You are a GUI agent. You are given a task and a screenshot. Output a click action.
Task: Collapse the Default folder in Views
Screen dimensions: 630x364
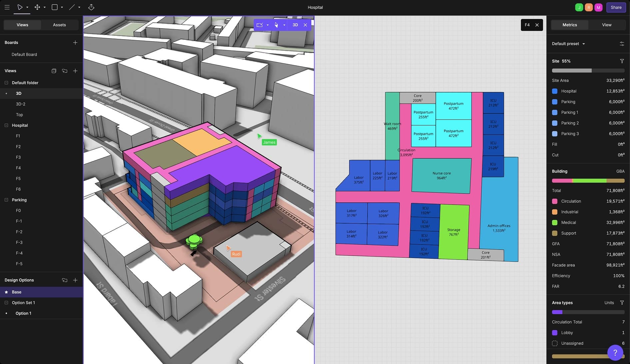[x=6, y=83]
